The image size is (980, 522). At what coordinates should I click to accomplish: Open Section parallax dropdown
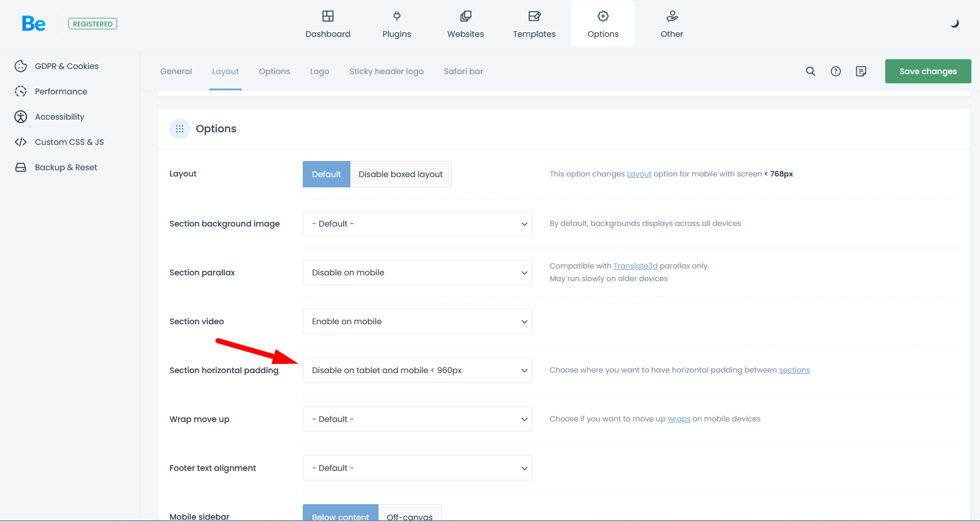(418, 272)
